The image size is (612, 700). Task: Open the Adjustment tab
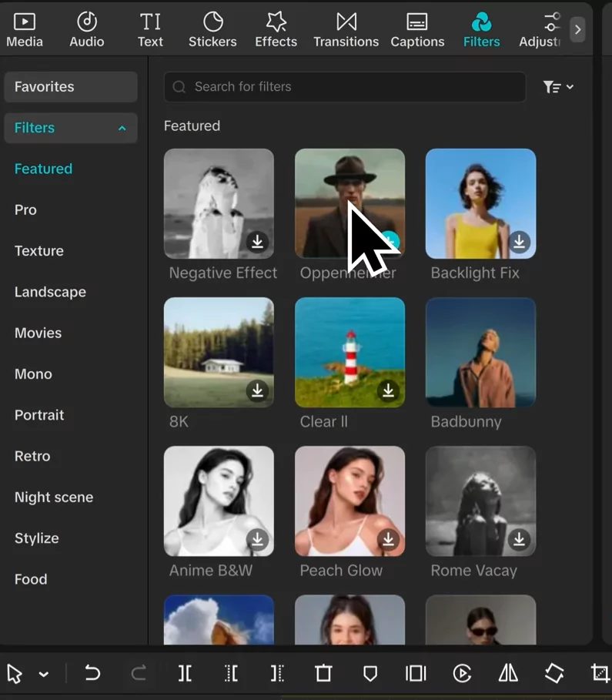[x=540, y=30]
